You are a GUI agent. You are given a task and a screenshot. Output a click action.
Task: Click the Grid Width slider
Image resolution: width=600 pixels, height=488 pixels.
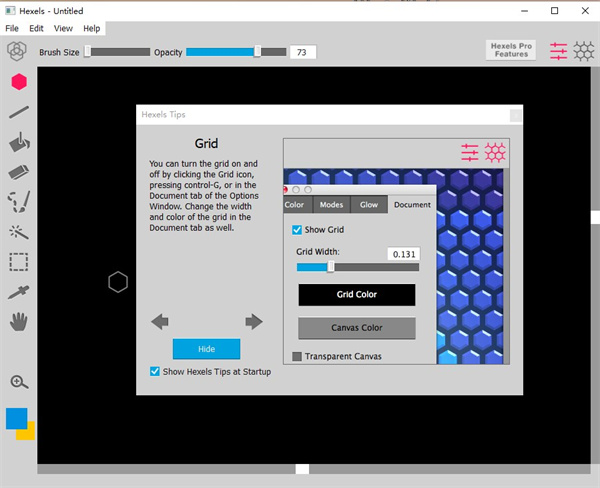[358, 267]
